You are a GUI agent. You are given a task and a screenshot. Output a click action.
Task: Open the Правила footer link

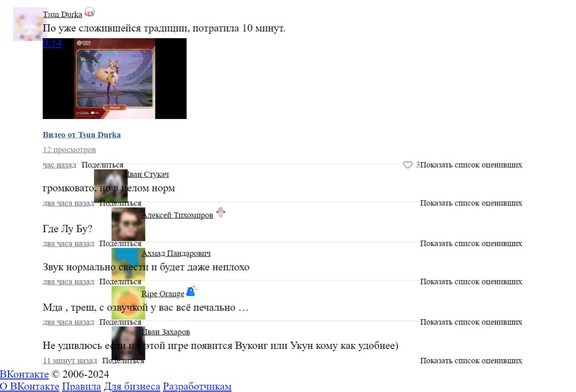click(81, 387)
